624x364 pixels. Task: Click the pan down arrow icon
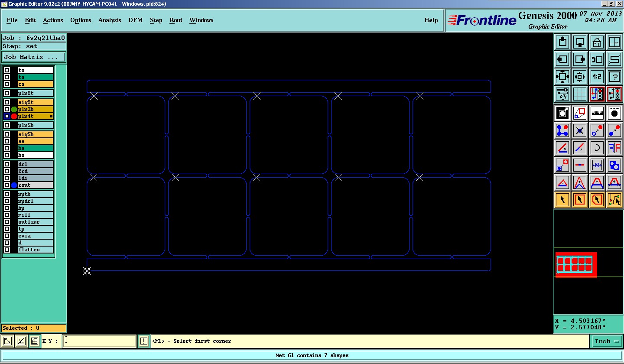click(580, 42)
